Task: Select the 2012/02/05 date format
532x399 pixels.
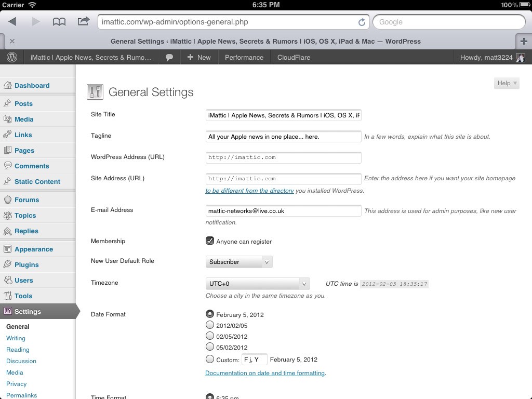Action: pyautogui.click(x=210, y=325)
